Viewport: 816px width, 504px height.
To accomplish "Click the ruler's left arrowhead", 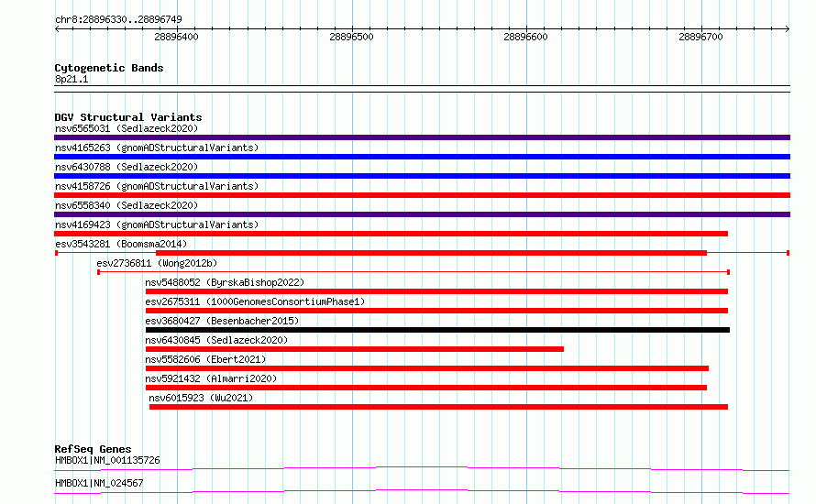I will pyautogui.click(x=57, y=29).
